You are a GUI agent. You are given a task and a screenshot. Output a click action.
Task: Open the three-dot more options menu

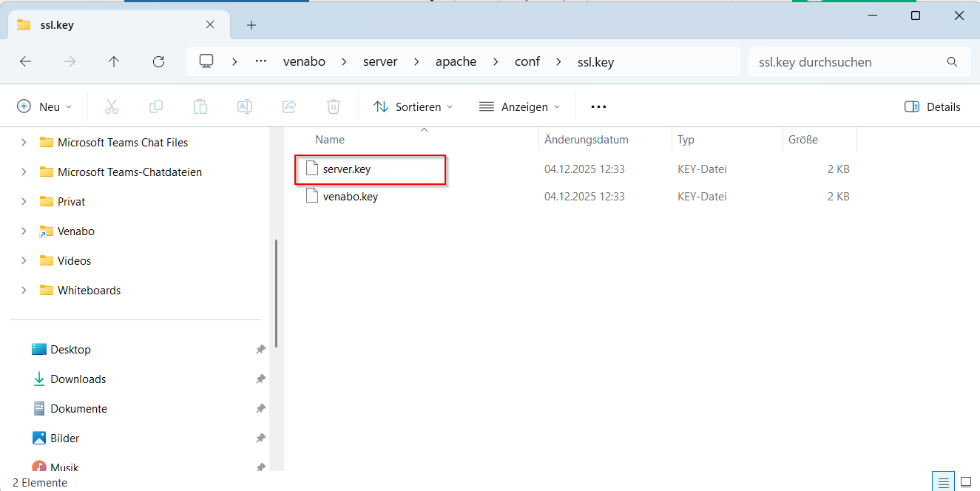pyautogui.click(x=598, y=106)
